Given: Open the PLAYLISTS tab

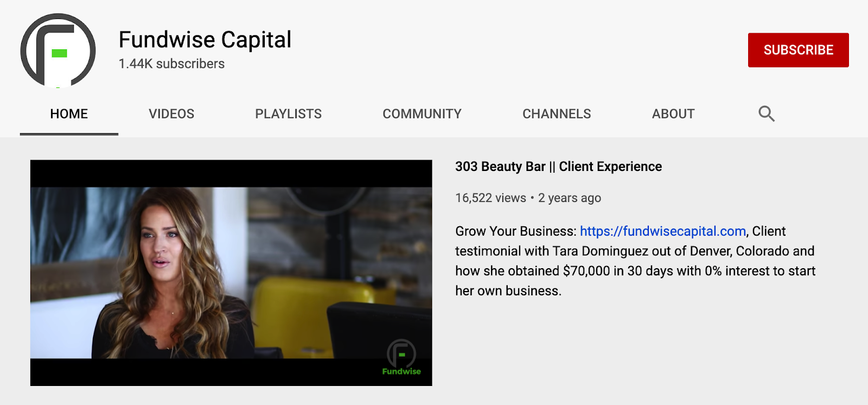Looking at the screenshot, I should pyautogui.click(x=288, y=114).
